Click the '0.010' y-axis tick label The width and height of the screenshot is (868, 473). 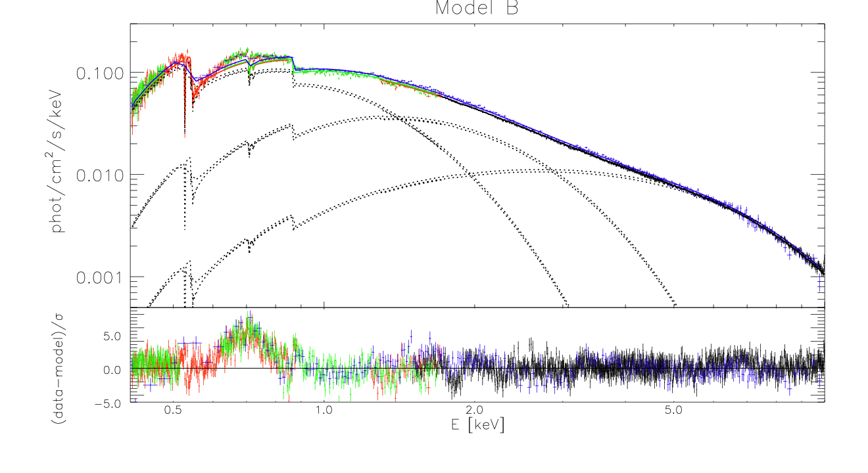[100, 175]
